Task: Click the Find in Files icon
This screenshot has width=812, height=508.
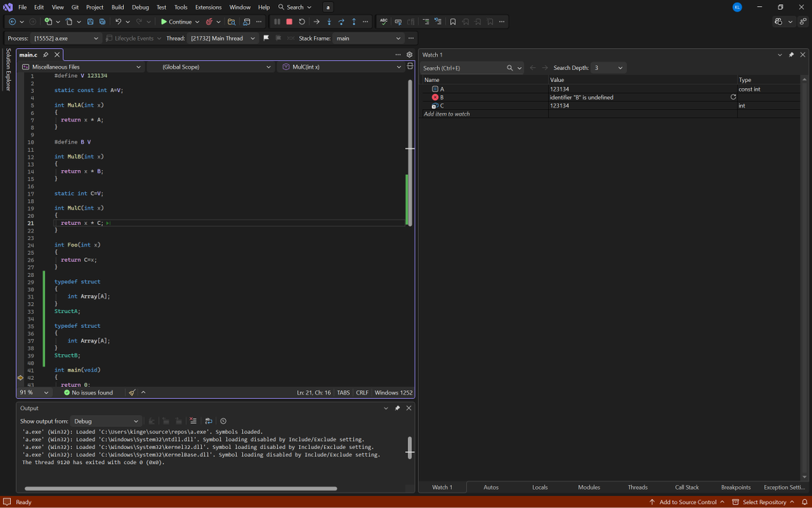Action: click(x=231, y=22)
